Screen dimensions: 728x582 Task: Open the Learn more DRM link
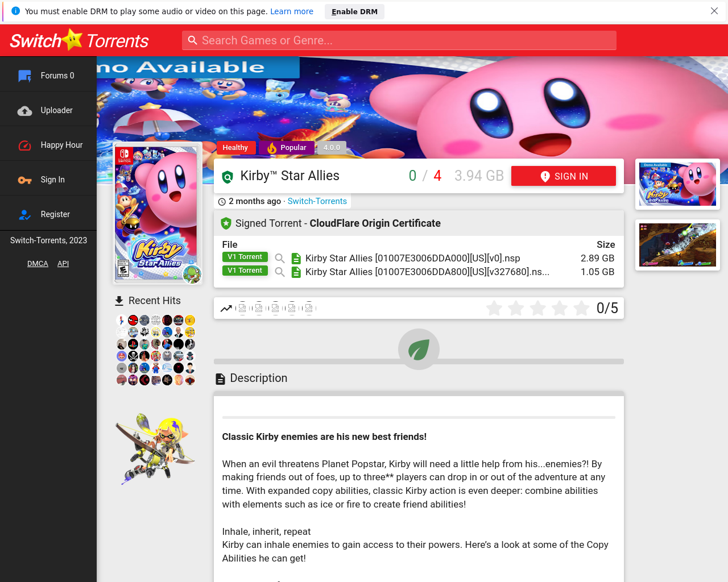[292, 11]
